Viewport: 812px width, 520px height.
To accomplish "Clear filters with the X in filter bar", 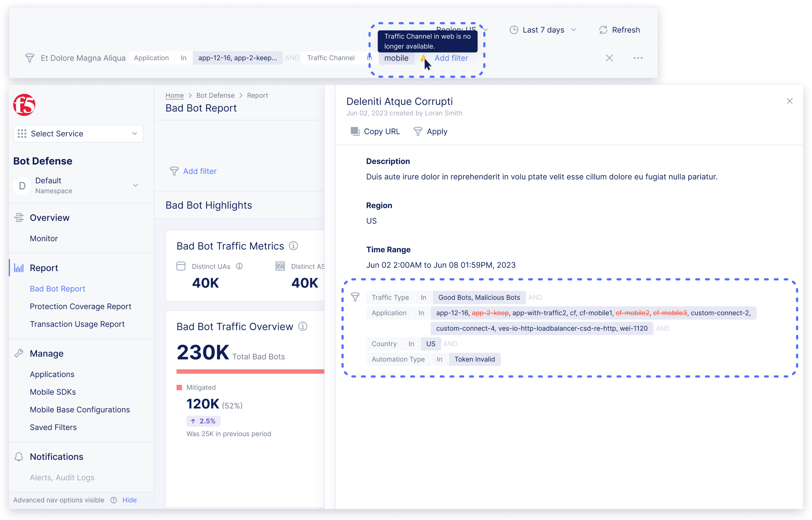I will pos(609,58).
